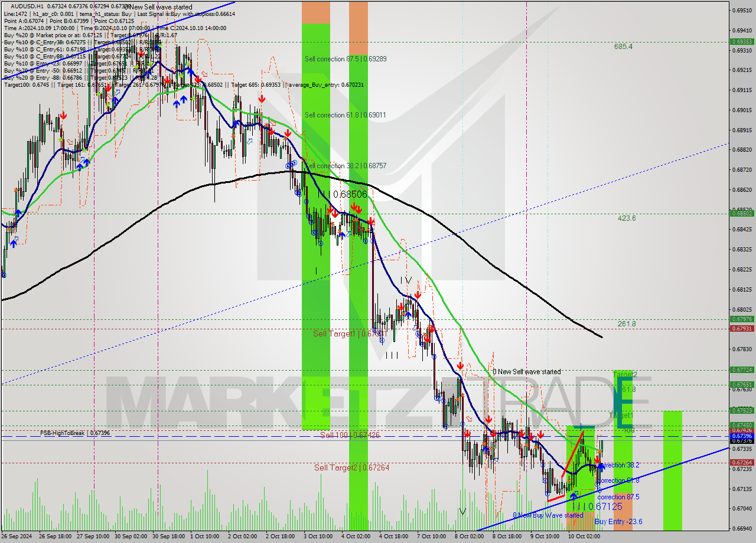Click the '1 Oct 10:00' time axis label
756x543 pixels.
pyautogui.click(x=204, y=537)
